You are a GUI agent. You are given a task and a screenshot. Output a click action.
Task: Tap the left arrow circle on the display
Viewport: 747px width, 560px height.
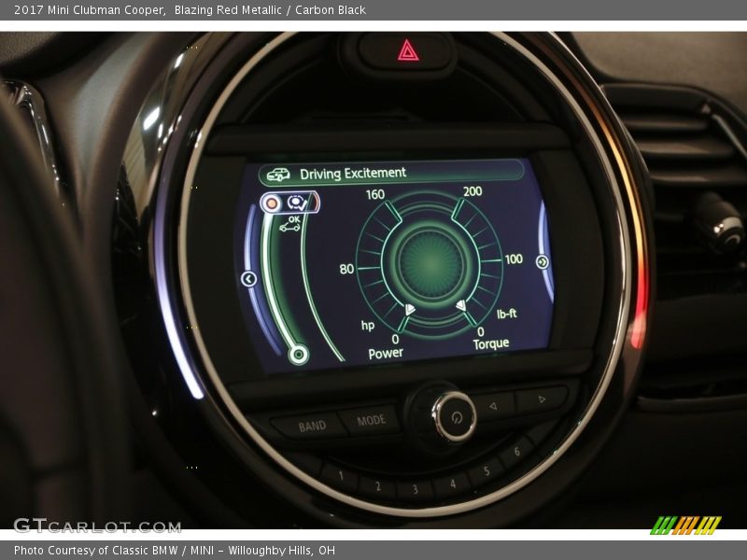click(x=248, y=278)
